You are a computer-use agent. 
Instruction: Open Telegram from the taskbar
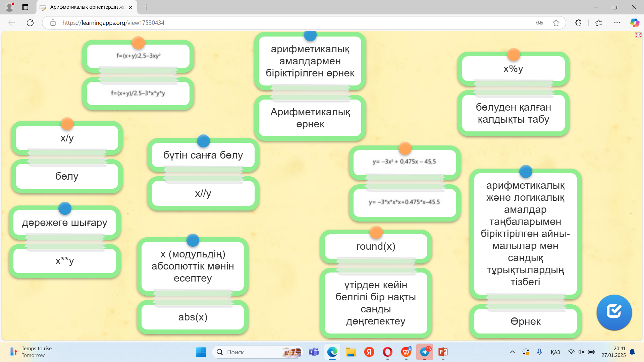pos(425,352)
